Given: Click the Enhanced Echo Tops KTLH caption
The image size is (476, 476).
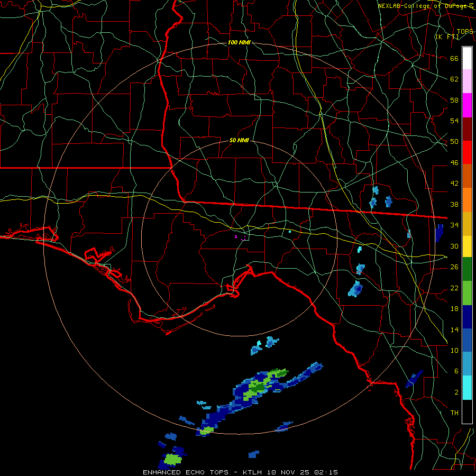Looking at the screenshot, I should point(240,472).
